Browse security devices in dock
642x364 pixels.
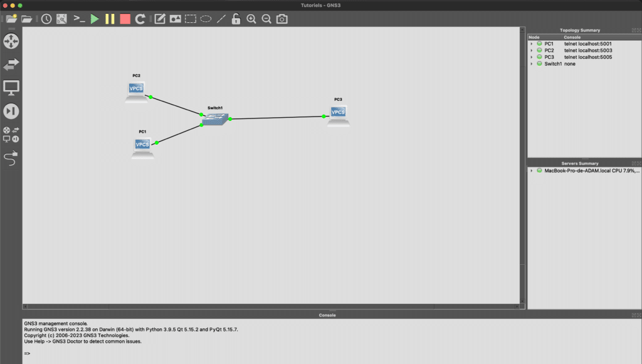point(11,112)
